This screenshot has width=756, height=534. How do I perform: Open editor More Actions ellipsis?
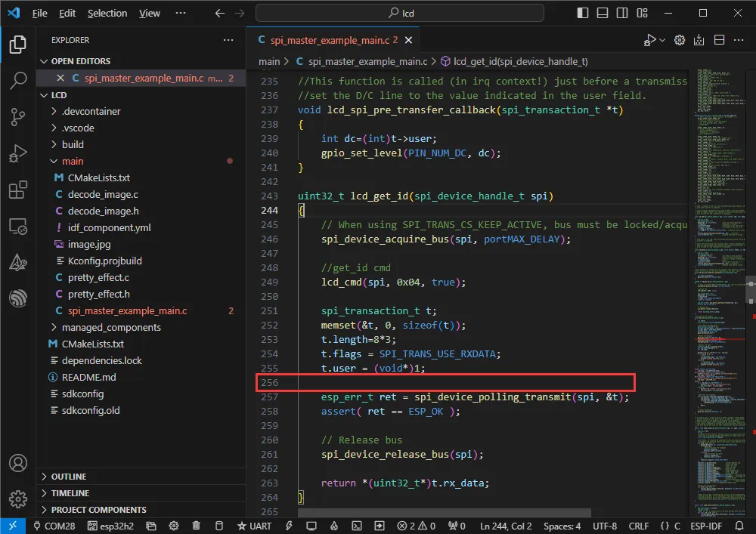tap(738, 40)
